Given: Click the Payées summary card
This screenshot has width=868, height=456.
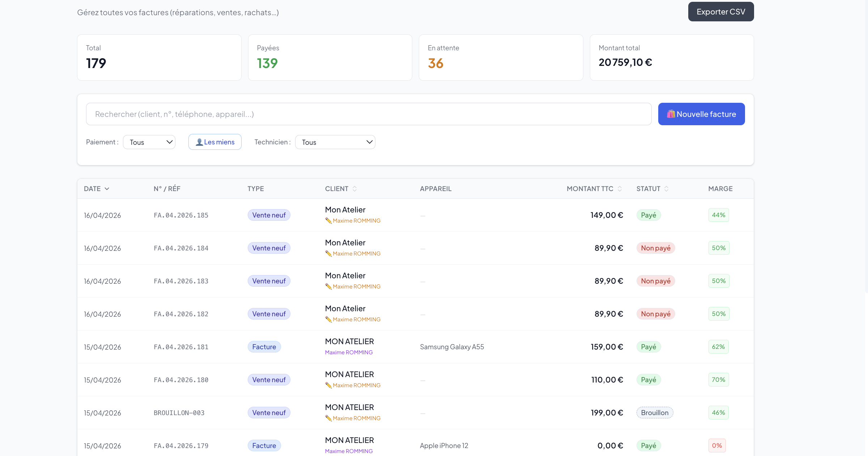Looking at the screenshot, I should click(x=330, y=57).
